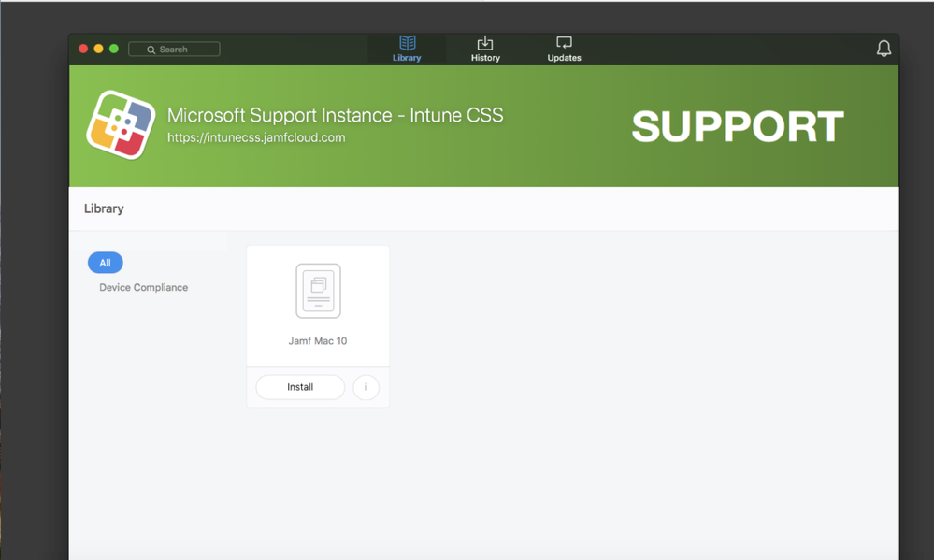Switch to the History tab
This screenshot has height=560, width=934.
pos(485,49)
